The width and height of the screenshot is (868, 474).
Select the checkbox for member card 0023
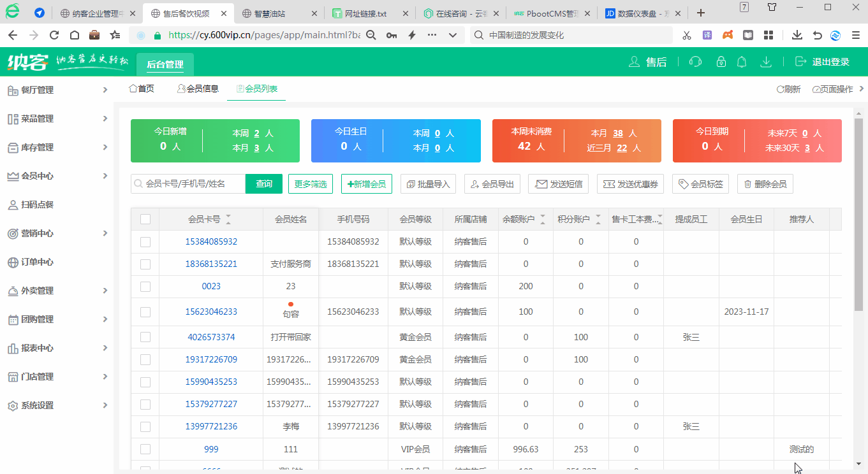tap(145, 286)
